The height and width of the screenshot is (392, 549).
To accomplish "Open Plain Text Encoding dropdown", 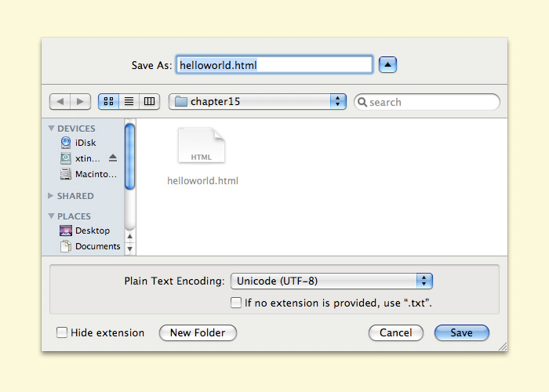I will coord(332,281).
